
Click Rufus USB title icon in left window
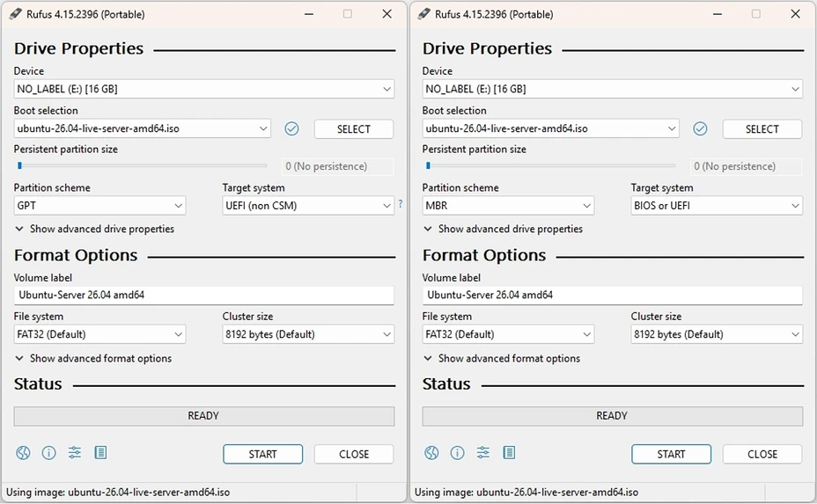15,14
